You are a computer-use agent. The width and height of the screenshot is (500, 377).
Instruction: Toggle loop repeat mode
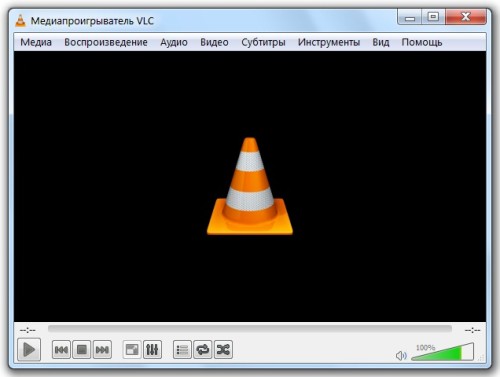tap(203, 350)
